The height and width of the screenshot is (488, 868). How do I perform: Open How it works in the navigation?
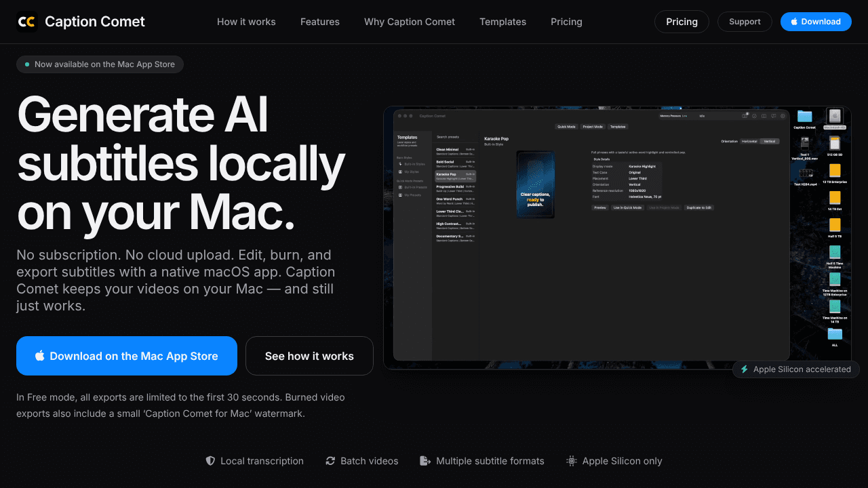pyautogui.click(x=246, y=22)
